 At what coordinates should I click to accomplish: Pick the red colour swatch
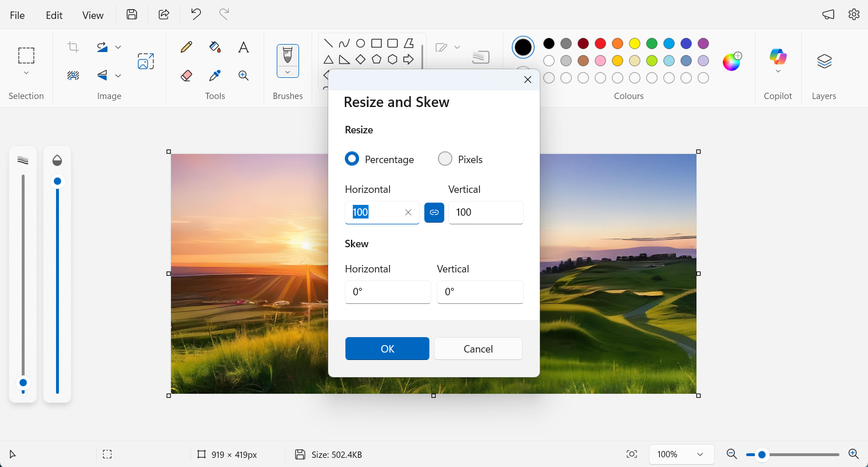click(x=600, y=43)
